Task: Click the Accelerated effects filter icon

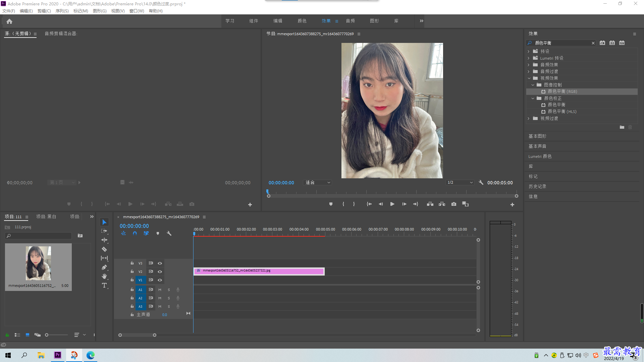Action: click(x=602, y=43)
